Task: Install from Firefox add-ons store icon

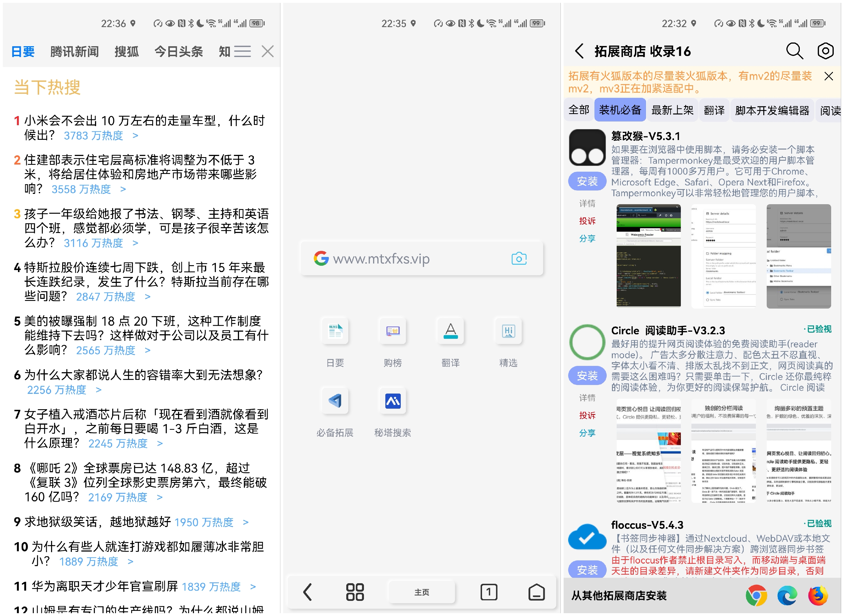Action: tap(818, 595)
